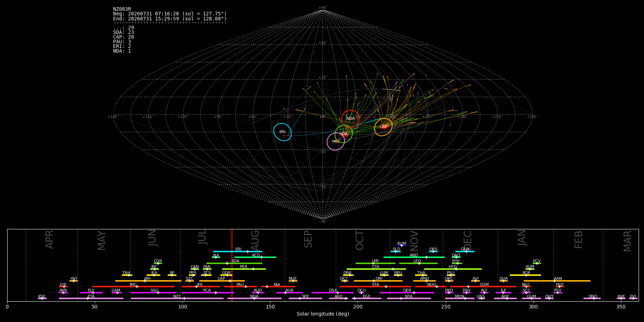Click the orange CAP radiant circle

tap(383, 127)
